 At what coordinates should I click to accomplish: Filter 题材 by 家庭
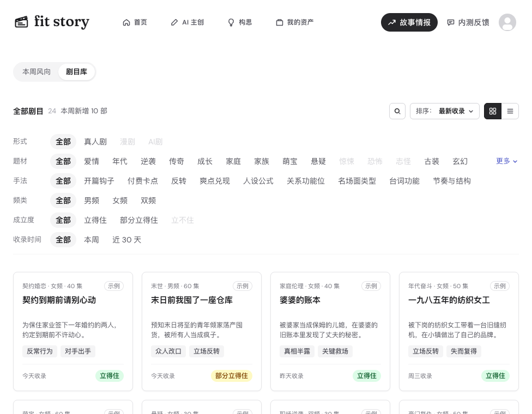pos(233,161)
